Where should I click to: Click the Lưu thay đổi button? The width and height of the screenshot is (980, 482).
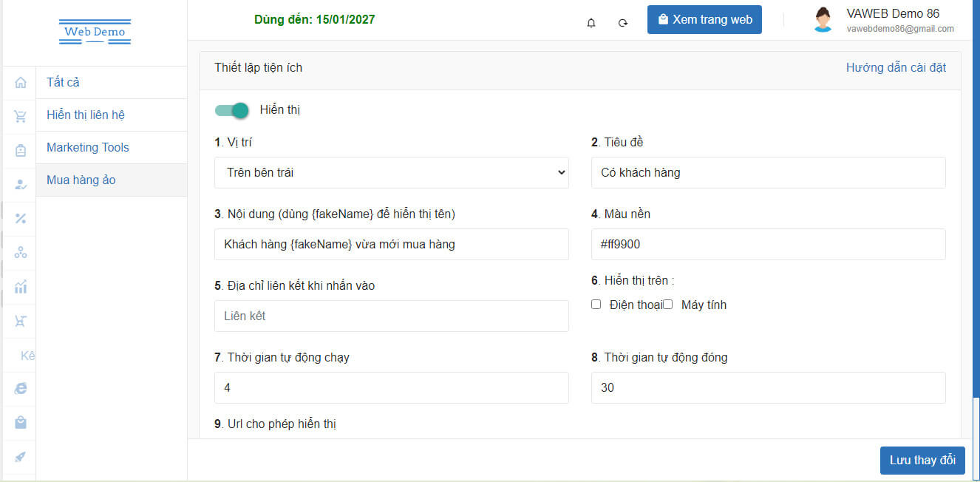[x=922, y=460]
